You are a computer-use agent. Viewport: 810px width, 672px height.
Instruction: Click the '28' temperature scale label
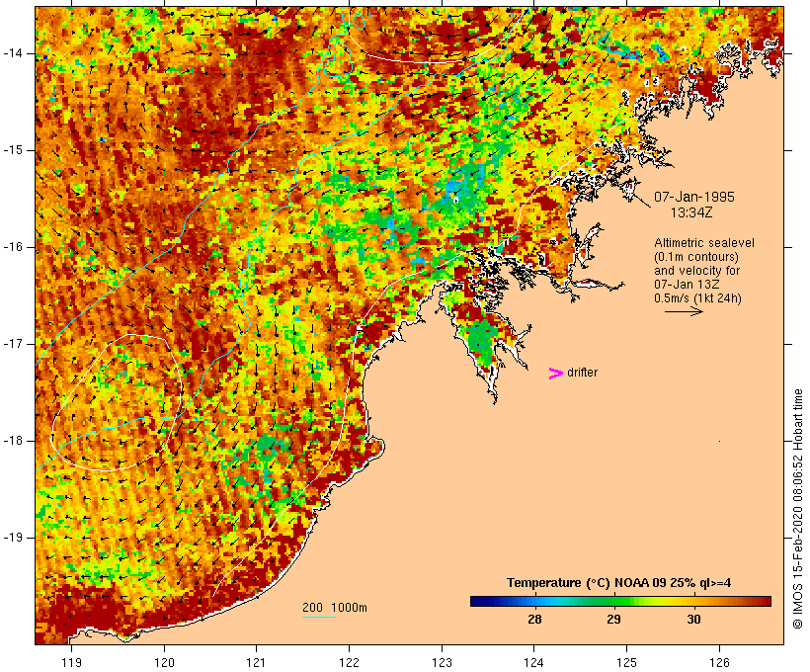[x=534, y=619]
